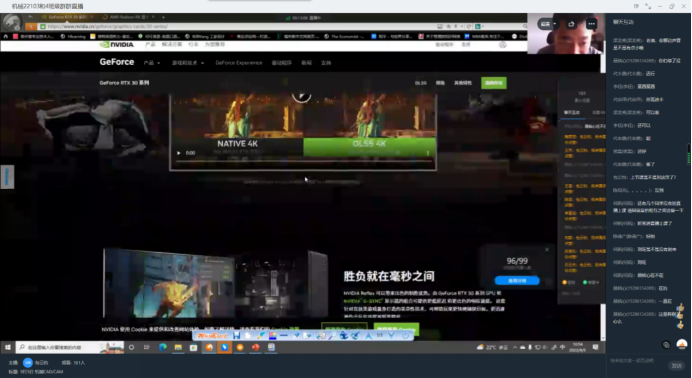This screenshot has width=692, height=378.
Task: Open File Explorer from the taskbar
Action: (178, 347)
